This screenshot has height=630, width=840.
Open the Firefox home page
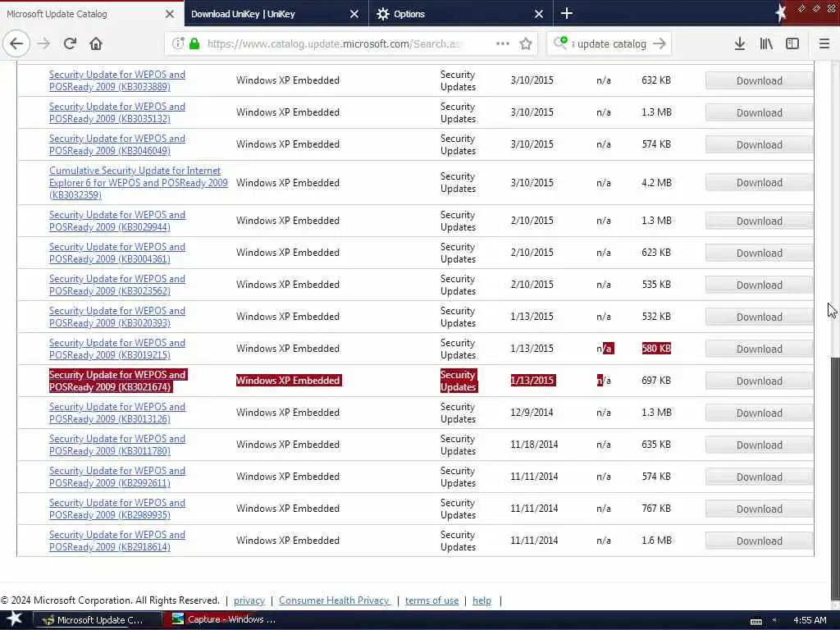[96, 43]
